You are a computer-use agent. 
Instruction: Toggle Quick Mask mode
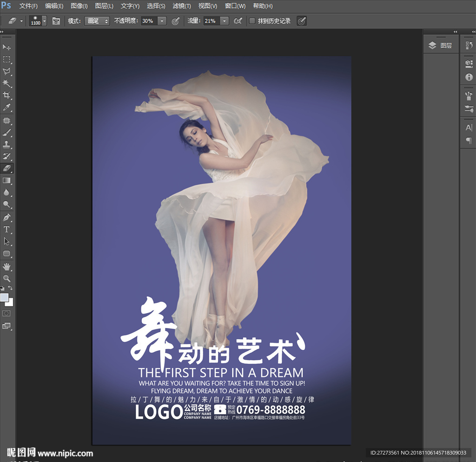coord(7,313)
